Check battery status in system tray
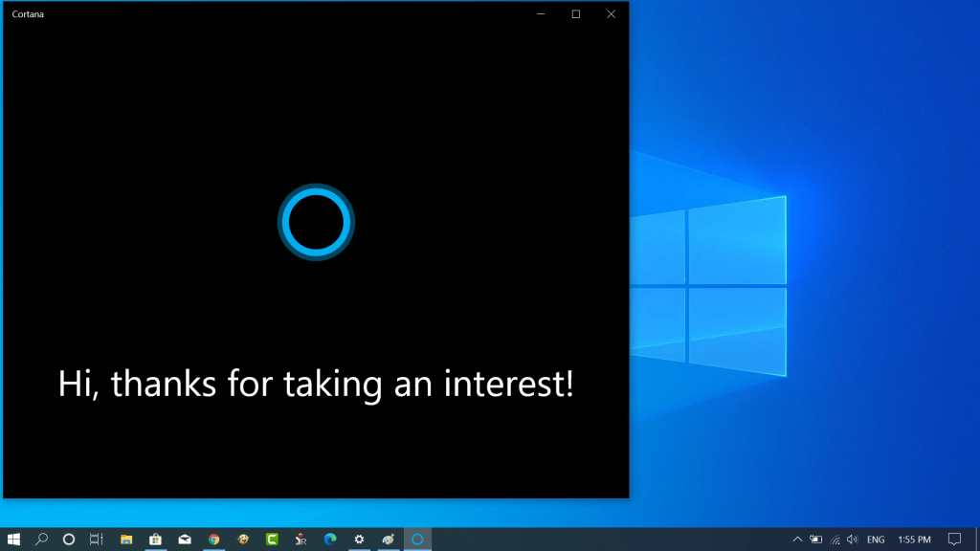This screenshot has width=980, height=551. 816,540
